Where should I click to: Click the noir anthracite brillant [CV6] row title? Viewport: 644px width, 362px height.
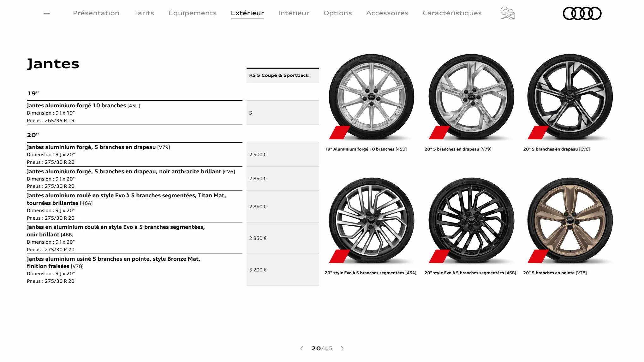(131, 171)
